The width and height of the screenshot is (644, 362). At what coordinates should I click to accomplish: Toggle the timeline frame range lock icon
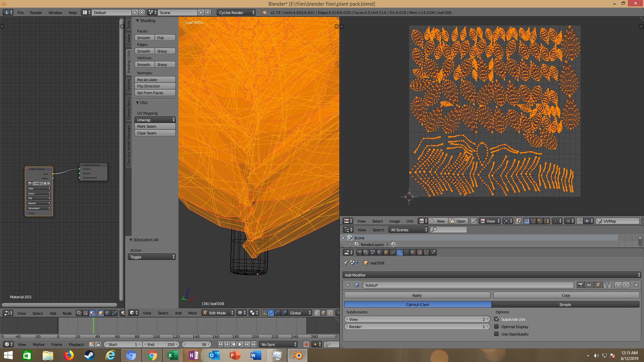pos(98,344)
